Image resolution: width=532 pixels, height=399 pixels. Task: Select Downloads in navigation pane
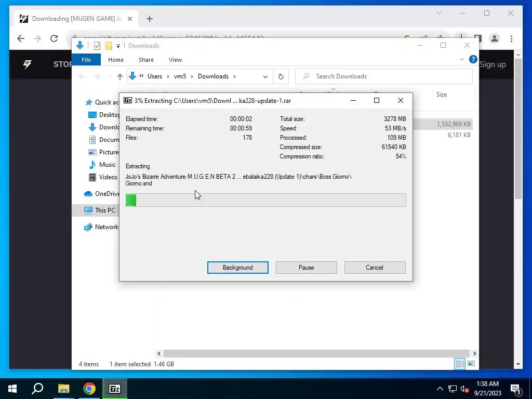click(104, 127)
